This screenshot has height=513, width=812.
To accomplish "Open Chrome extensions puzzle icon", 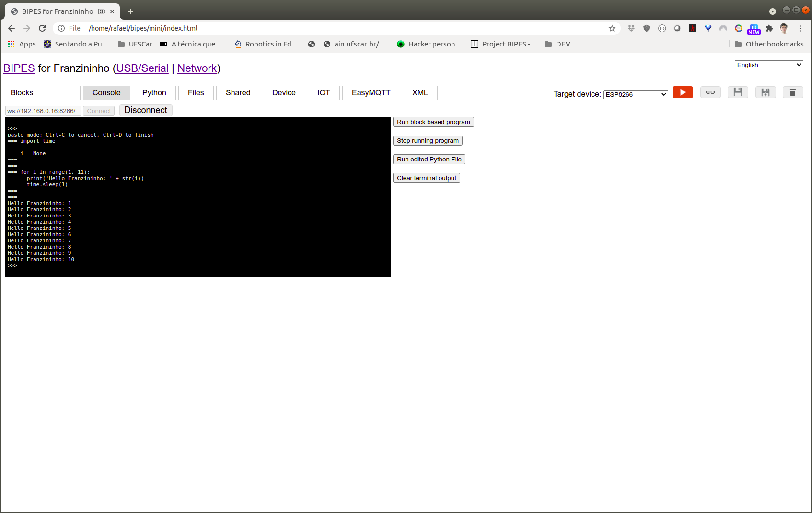I will [769, 28].
